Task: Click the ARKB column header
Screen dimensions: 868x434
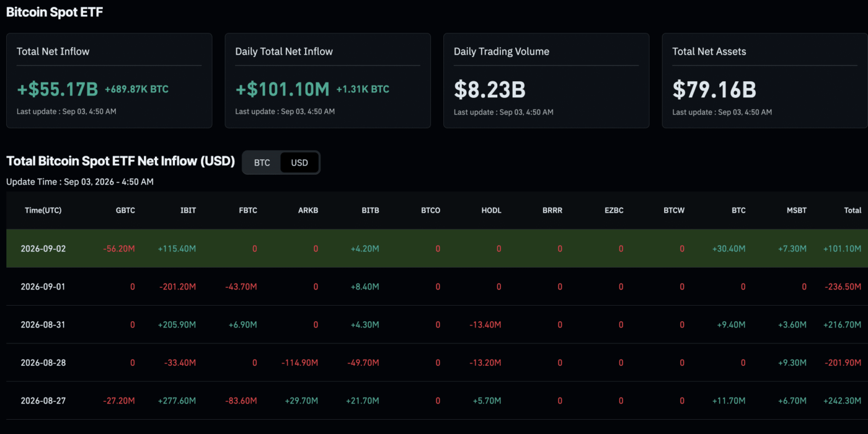Action: [x=308, y=210]
